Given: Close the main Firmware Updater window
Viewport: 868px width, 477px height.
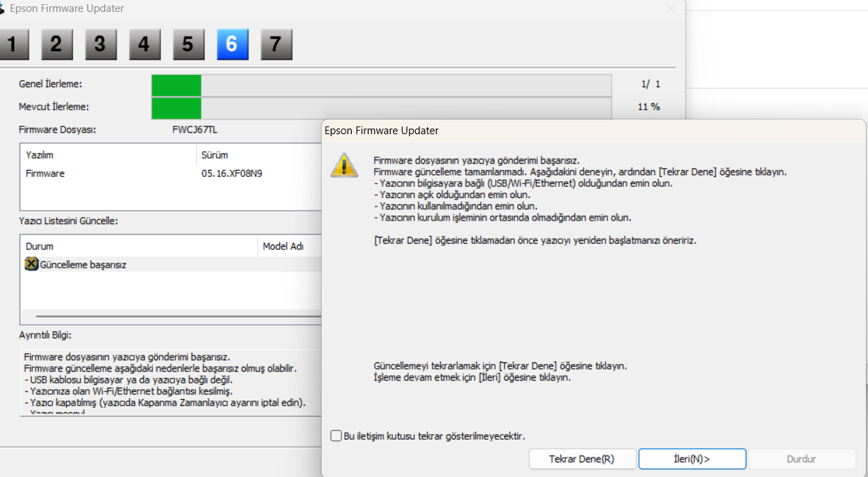Looking at the screenshot, I should [x=670, y=8].
